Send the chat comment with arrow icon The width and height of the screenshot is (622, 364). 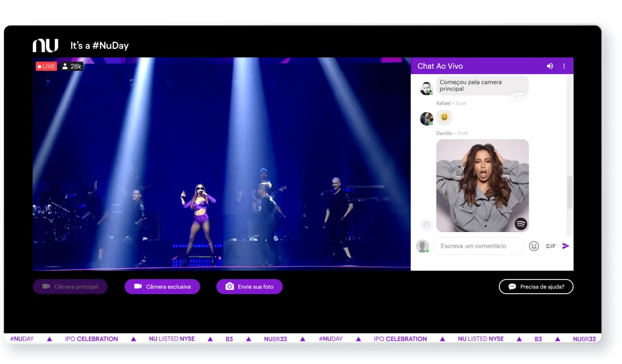(x=566, y=246)
